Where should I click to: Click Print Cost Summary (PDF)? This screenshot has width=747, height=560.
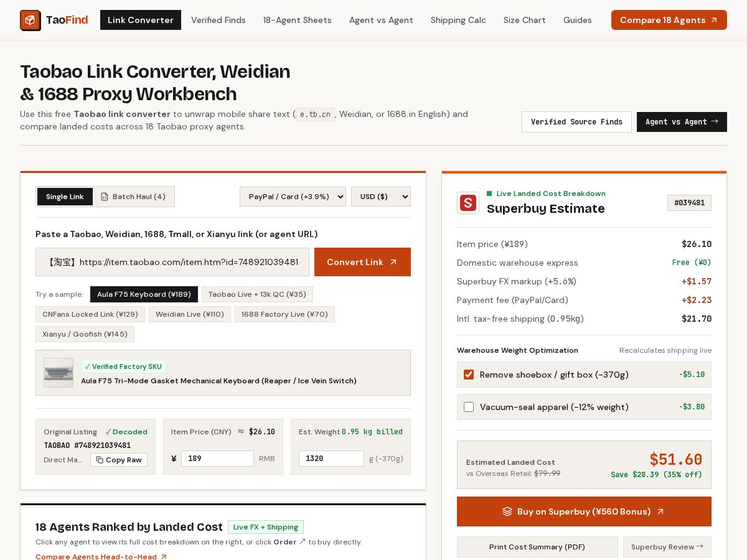tap(537, 547)
